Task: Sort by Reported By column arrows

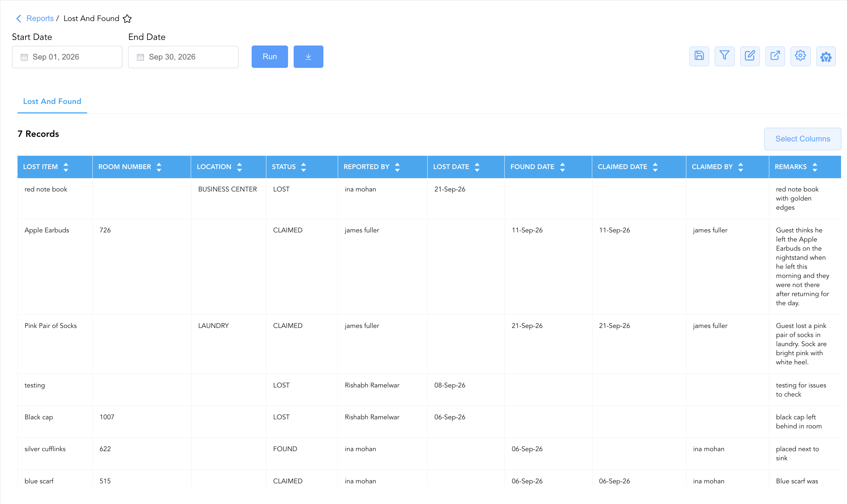Action: (397, 167)
